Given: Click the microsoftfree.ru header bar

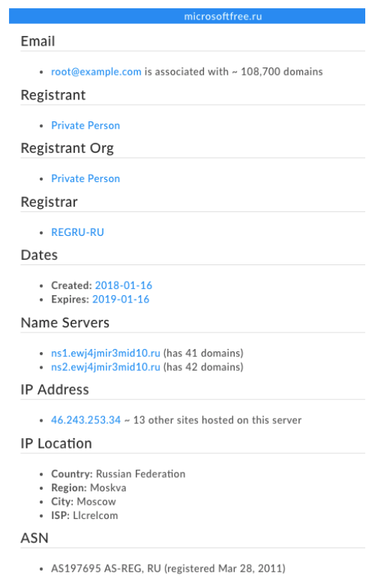Looking at the screenshot, I should pos(187,16).
